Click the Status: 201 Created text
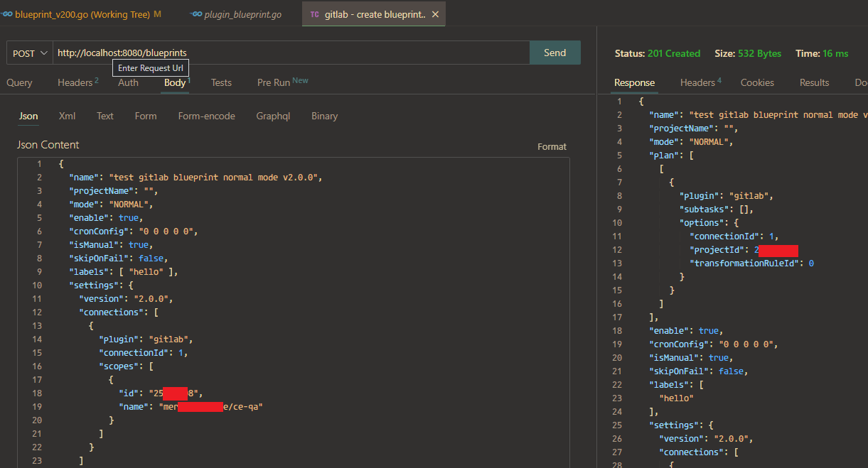The height and width of the screenshot is (468, 868). (x=658, y=53)
